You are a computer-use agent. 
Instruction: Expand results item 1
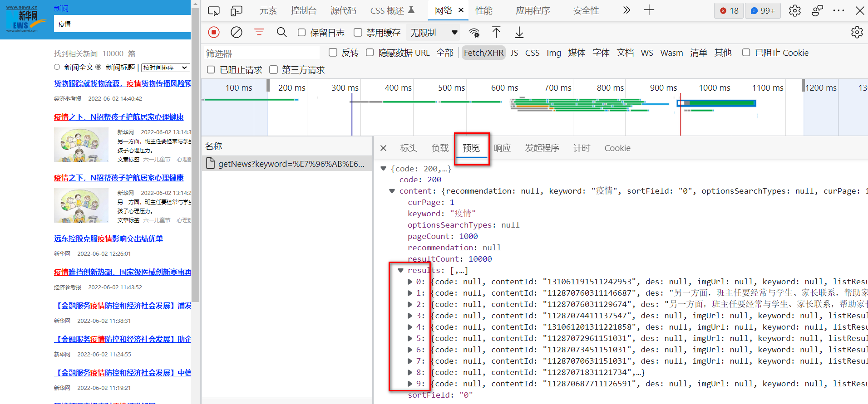coord(410,293)
